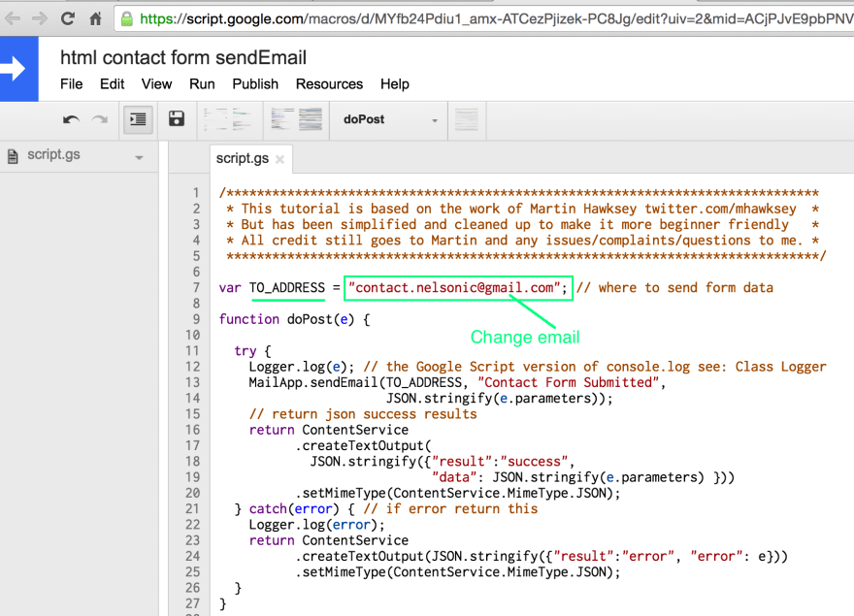Open the View menu

click(157, 83)
